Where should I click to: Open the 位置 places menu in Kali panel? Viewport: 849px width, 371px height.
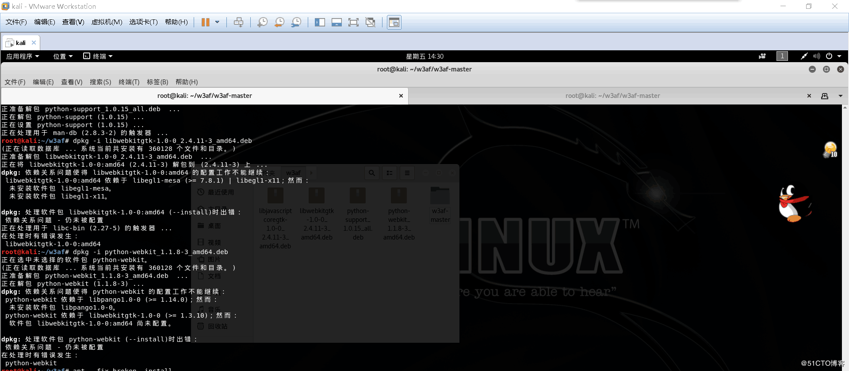(62, 56)
